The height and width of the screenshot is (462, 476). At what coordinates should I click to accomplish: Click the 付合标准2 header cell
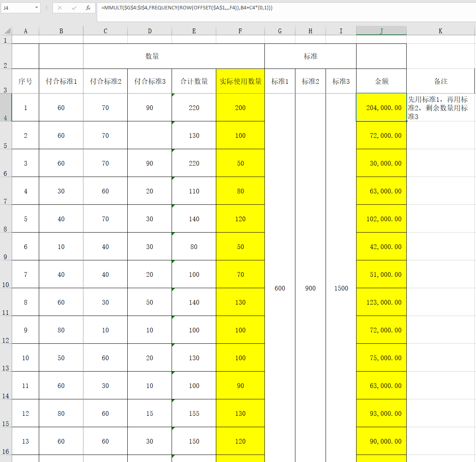105,81
